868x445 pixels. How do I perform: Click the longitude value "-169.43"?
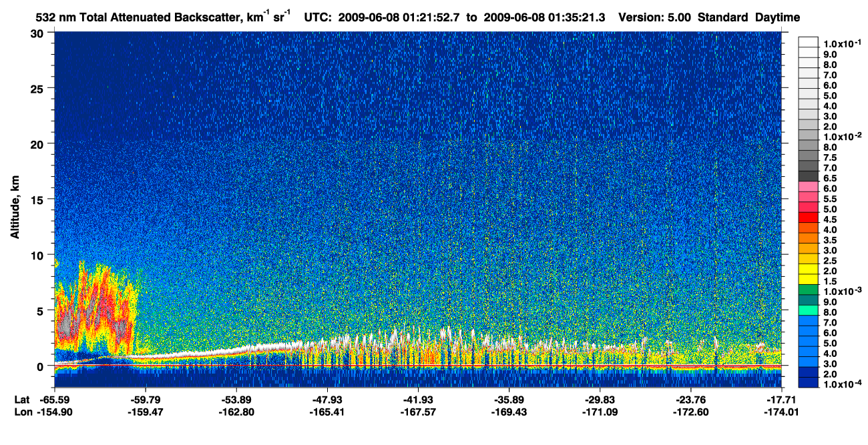[509, 412]
